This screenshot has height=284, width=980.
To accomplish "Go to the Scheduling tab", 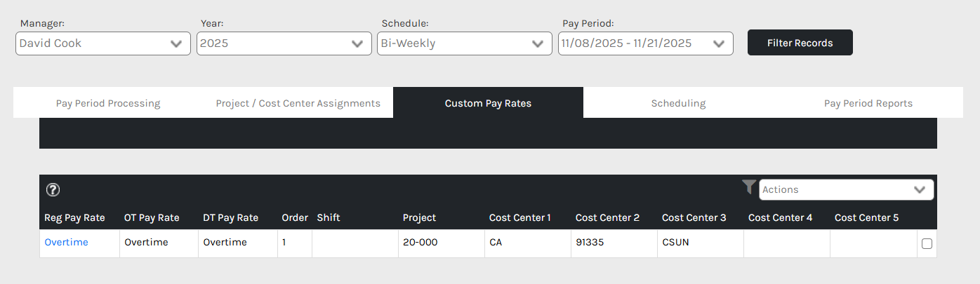I will coord(678,103).
